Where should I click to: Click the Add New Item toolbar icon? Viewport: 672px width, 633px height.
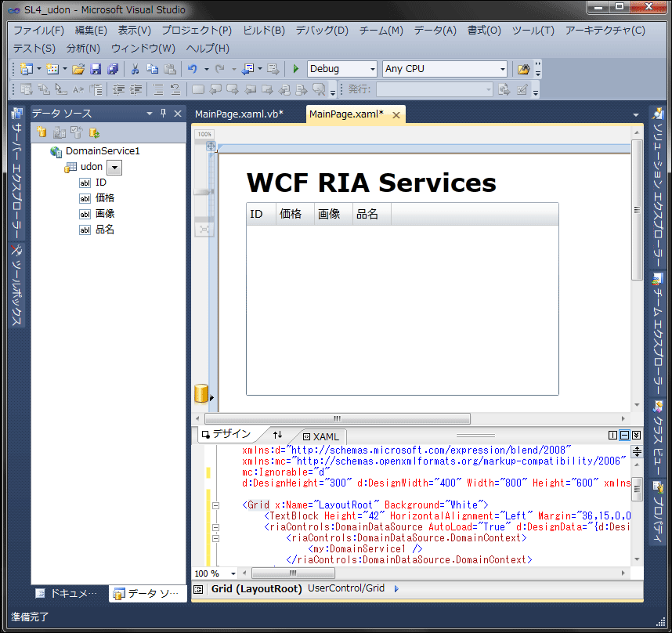(x=52, y=69)
